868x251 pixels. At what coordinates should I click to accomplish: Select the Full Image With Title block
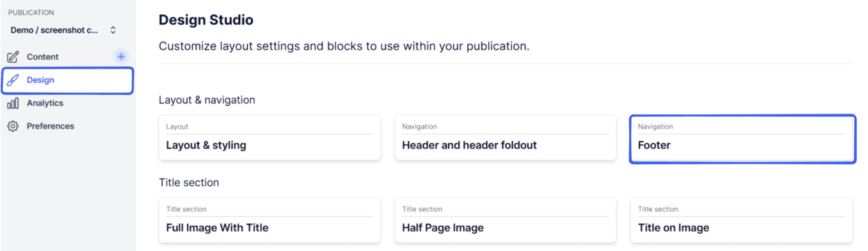[x=269, y=220]
